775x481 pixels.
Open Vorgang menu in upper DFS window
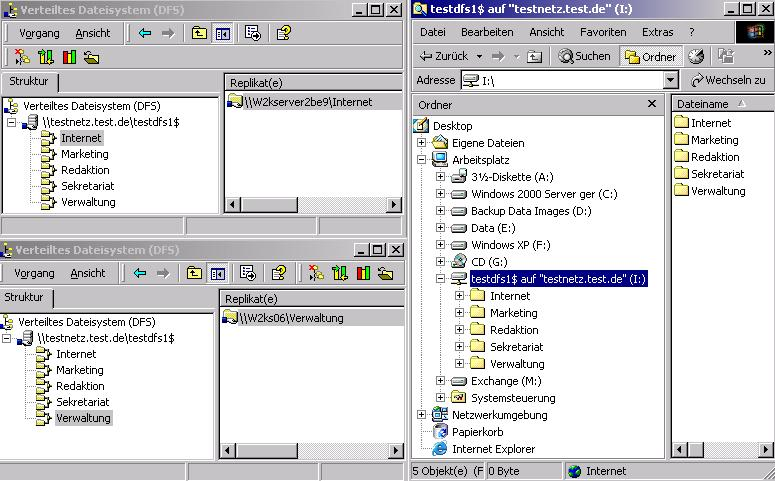pyautogui.click(x=39, y=33)
